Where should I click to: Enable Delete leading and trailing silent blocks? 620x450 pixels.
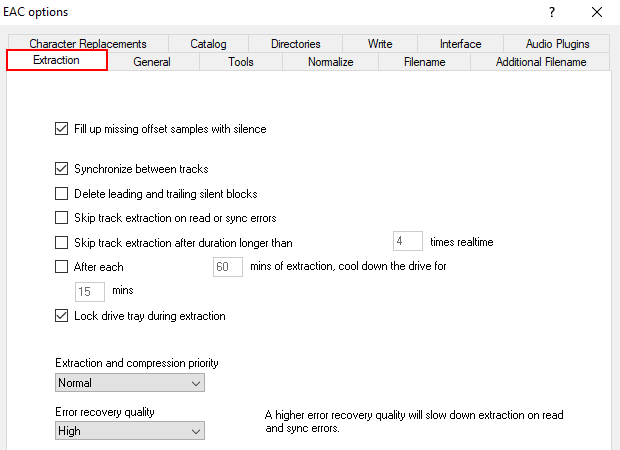[61, 193]
